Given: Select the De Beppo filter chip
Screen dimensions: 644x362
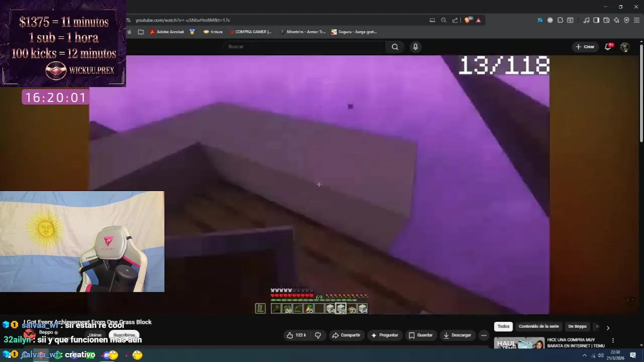Looking at the screenshot, I should (x=577, y=326).
